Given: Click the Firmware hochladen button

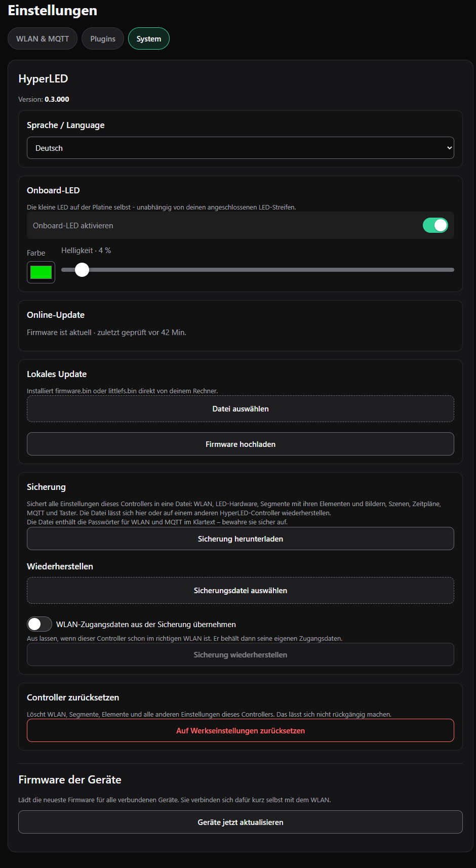Looking at the screenshot, I should pos(241,444).
